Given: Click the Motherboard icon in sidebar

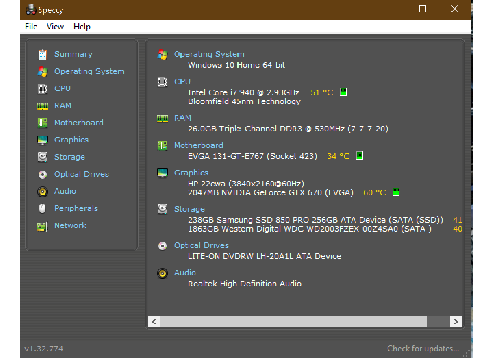Looking at the screenshot, I should click(x=42, y=123).
